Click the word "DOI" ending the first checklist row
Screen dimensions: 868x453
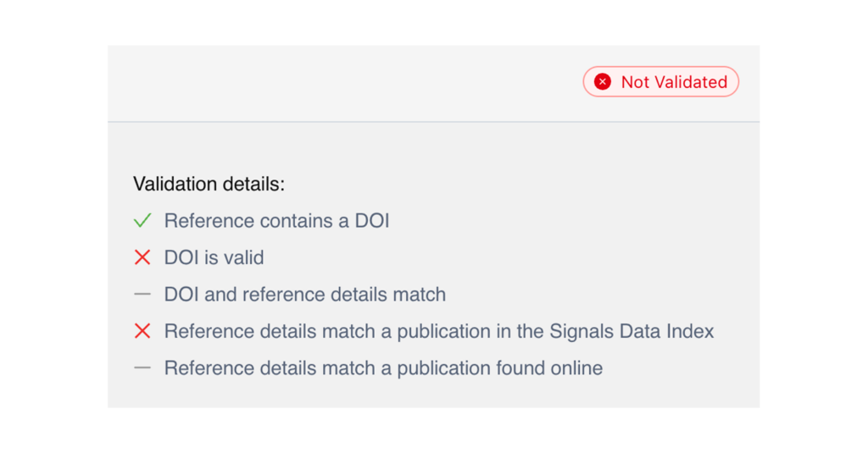tap(372, 221)
